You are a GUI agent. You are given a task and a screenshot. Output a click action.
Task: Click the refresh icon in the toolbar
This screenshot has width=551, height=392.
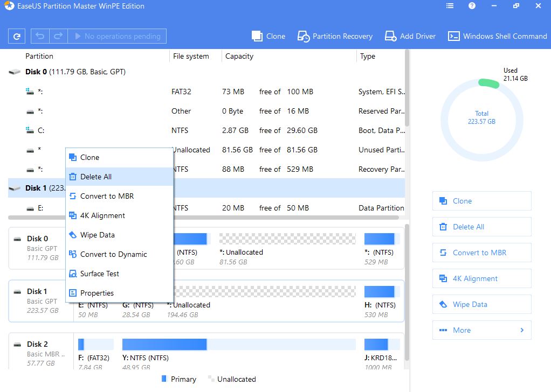(x=17, y=37)
